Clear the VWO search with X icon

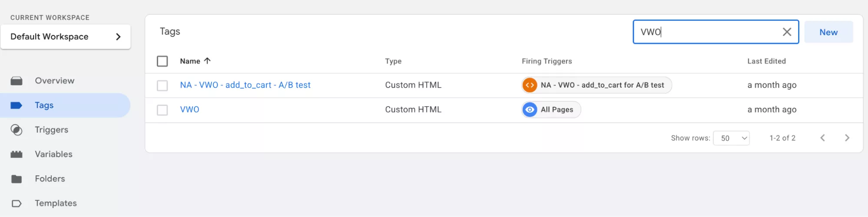click(x=786, y=32)
